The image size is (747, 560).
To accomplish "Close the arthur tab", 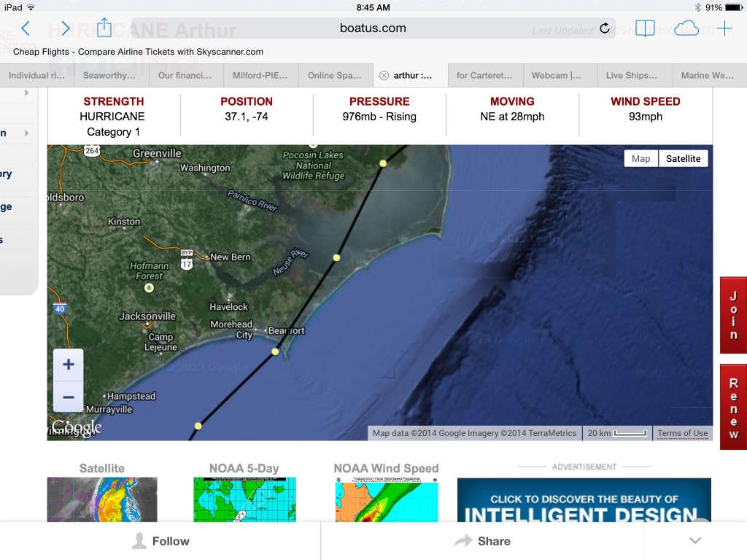I will point(384,75).
